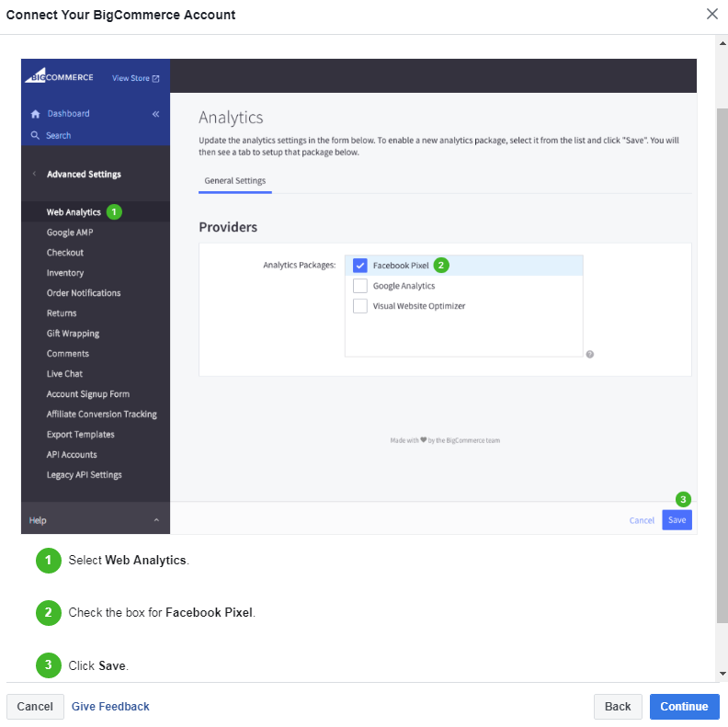Select Order Notifications
This screenshot has width=728, height=727.
(84, 293)
